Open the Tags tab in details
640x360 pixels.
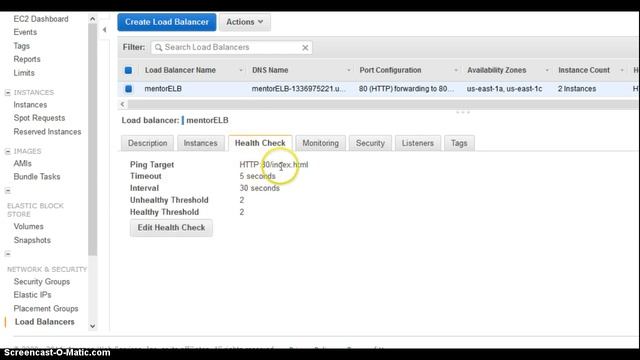point(459,143)
